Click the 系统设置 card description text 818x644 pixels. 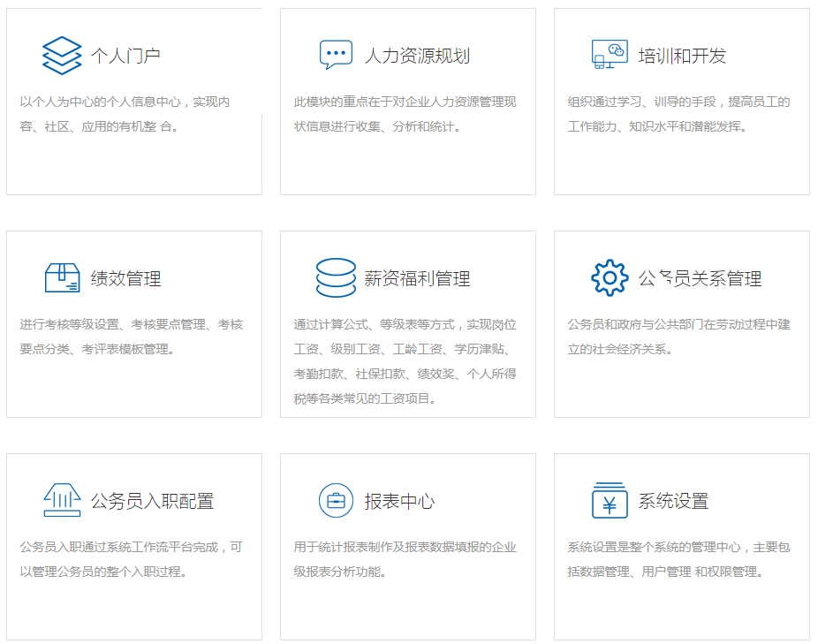678,559
